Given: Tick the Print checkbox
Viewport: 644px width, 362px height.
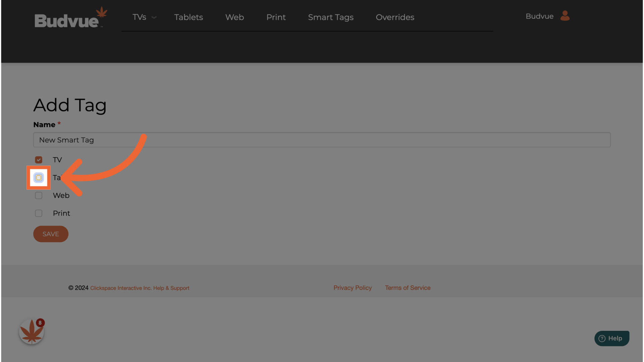Looking at the screenshot, I should tap(39, 213).
